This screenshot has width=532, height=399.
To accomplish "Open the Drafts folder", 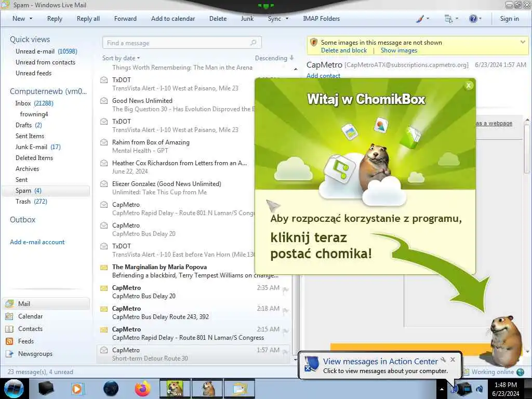I will tap(29, 125).
